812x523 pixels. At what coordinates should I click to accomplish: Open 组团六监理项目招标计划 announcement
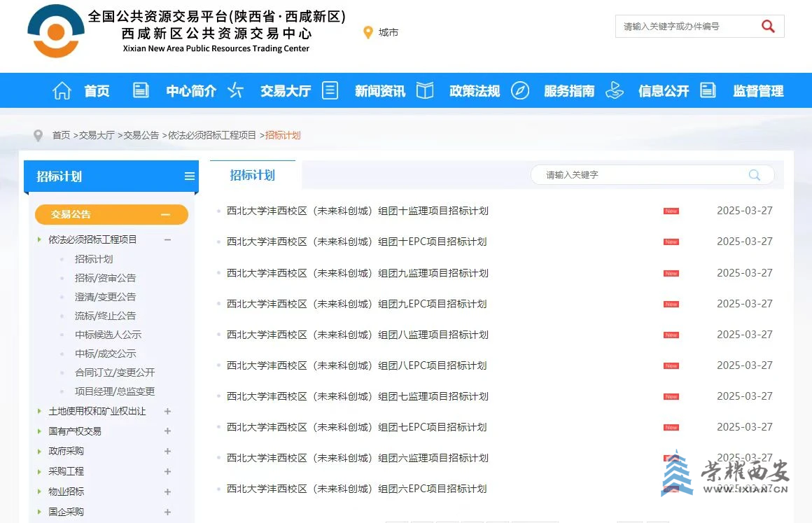pyautogui.click(x=357, y=458)
